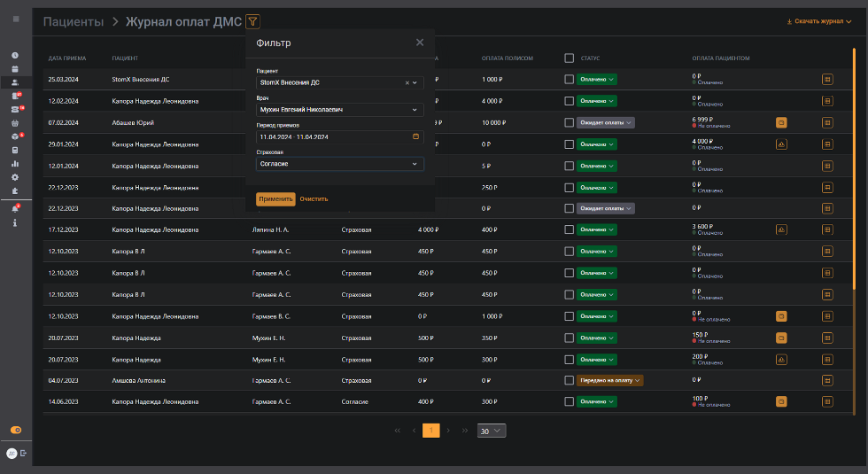The width and height of the screenshot is (868, 474).
Task: Expand the Скачать журнал dropdown
Action: click(x=818, y=21)
